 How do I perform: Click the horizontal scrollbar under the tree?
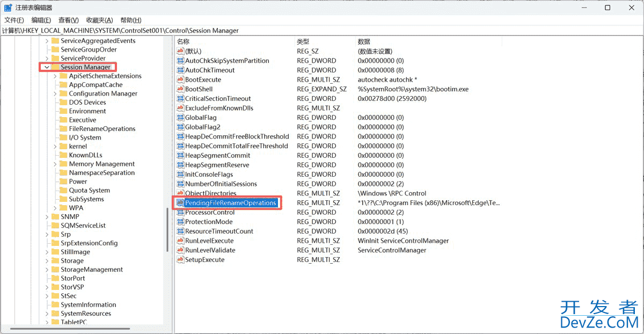pyautogui.click(x=70, y=329)
